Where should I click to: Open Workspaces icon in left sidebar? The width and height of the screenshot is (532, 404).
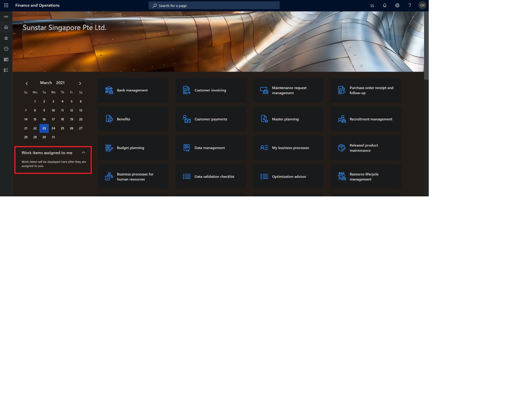6,60
